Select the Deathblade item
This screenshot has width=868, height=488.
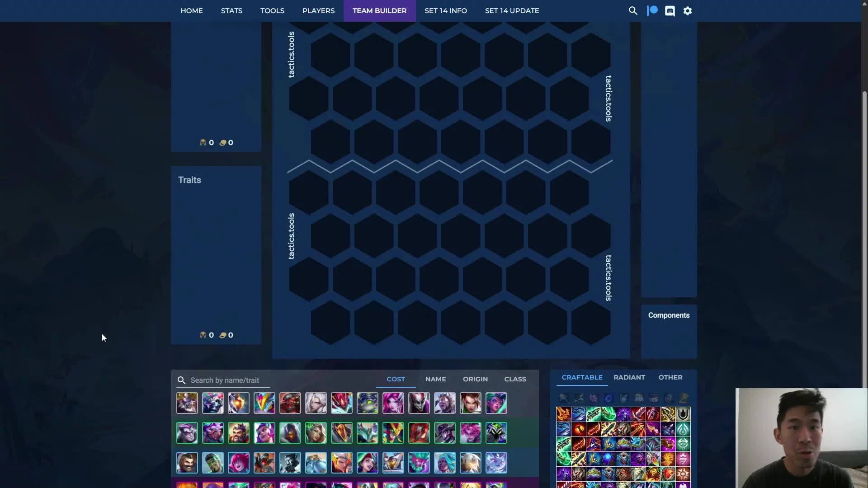[563, 414]
